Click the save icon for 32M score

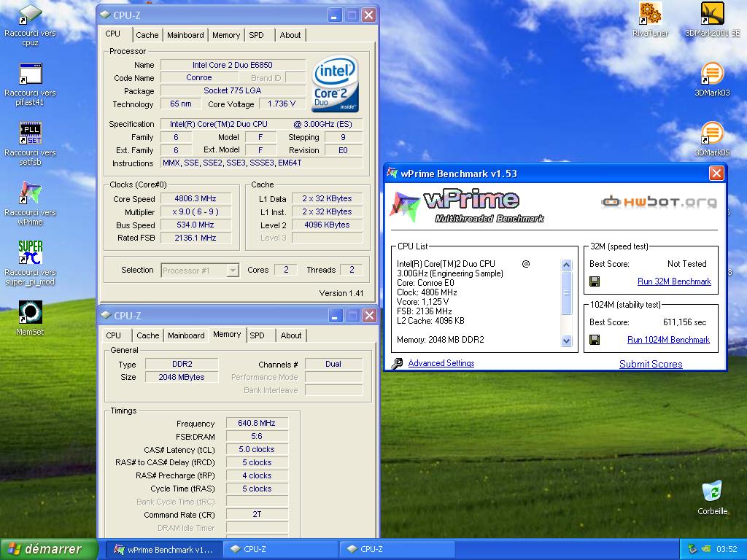595,281
